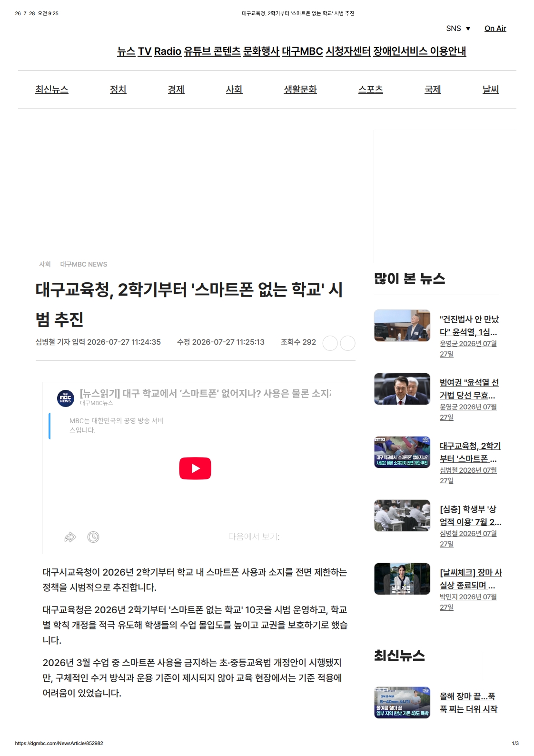Image resolution: width=534 pixels, height=756 pixels.
Task: Open the TV menu item
Action: coord(145,51)
